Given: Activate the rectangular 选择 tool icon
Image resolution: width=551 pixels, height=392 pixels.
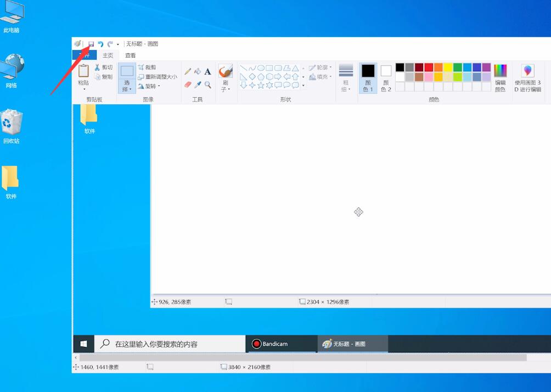Looking at the screenshot, I should coord(127,71).
